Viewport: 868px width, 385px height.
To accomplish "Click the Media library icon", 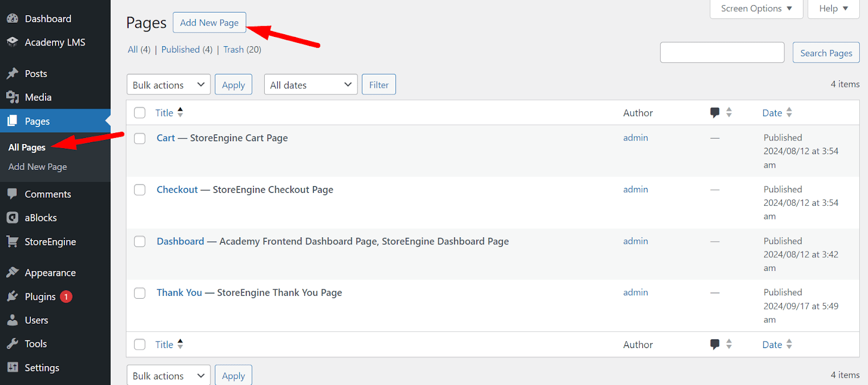I will click(x=12, y=97).
